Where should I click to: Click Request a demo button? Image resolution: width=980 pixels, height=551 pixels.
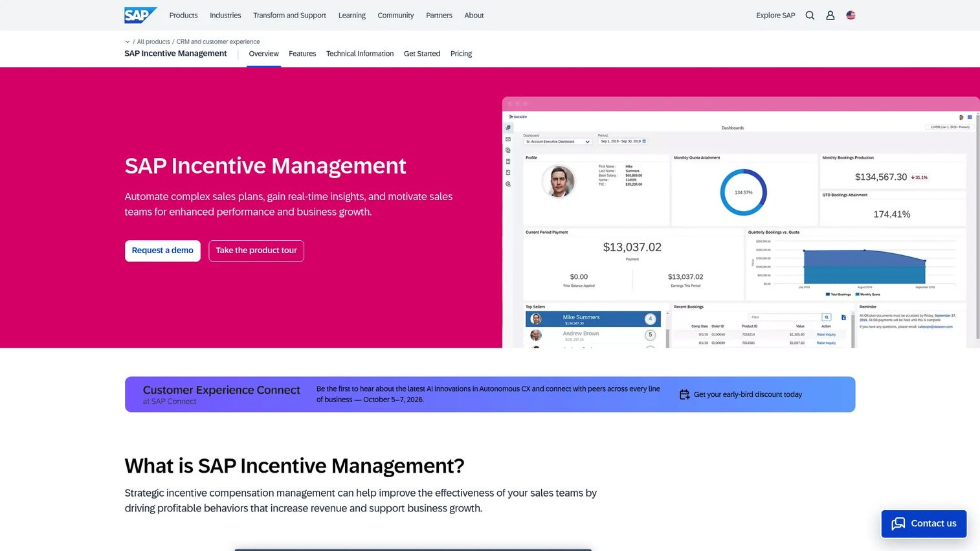pyautogui.click(x=162, y=251)
